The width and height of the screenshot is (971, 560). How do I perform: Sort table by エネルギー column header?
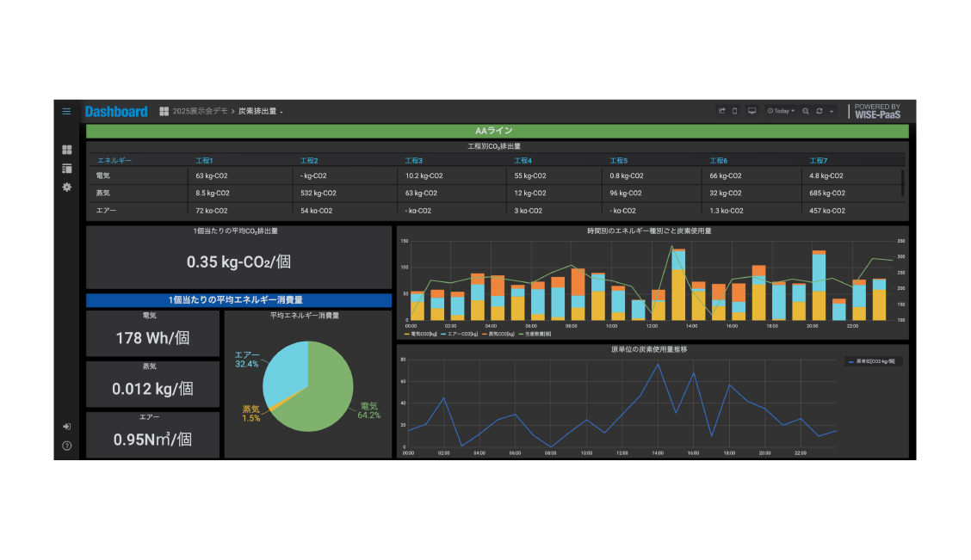point(114,160)
